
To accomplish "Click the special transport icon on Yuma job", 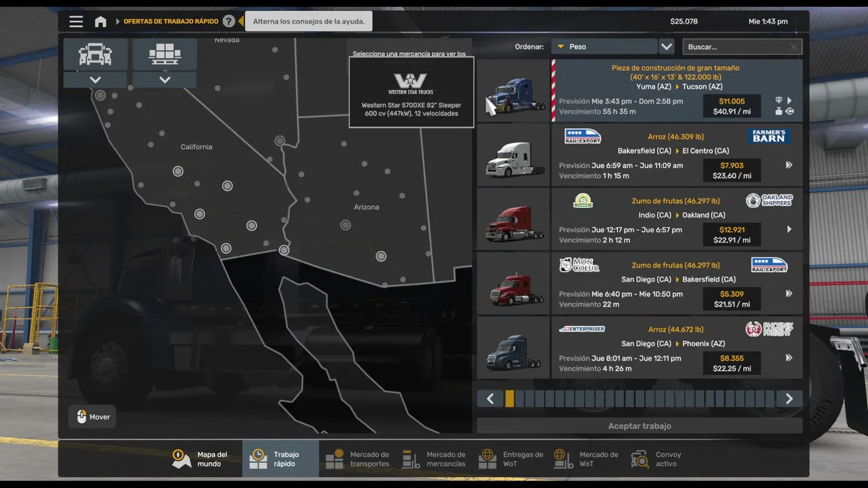I will click(x=789, y=111).
